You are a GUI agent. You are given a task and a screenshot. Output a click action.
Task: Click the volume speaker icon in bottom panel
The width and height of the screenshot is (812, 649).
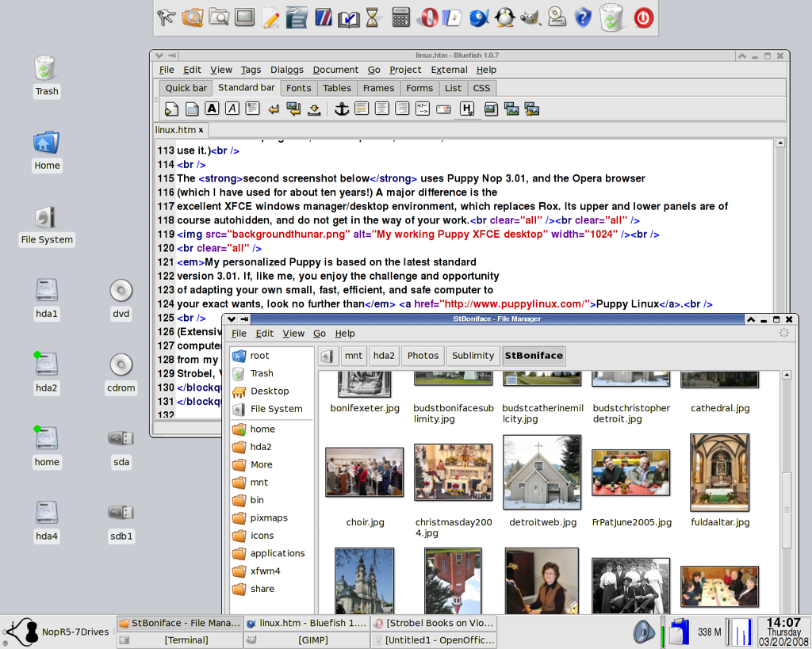(644, 632)
